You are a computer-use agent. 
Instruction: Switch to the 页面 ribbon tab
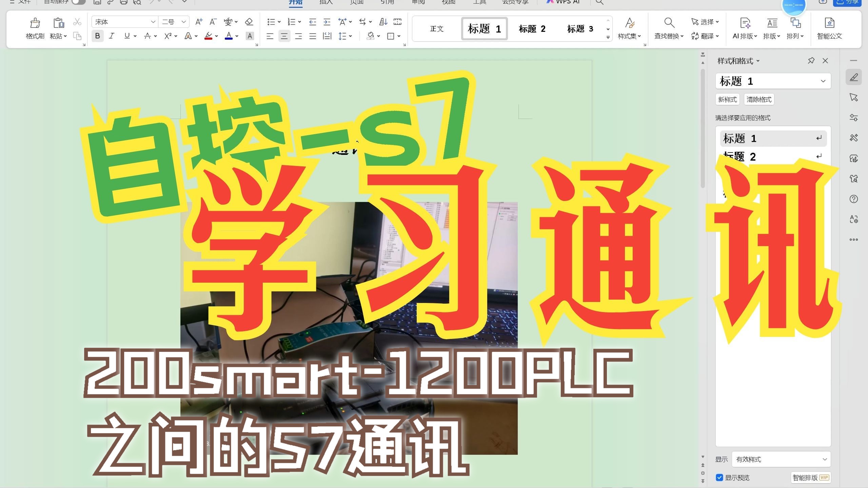pos(357,2)
